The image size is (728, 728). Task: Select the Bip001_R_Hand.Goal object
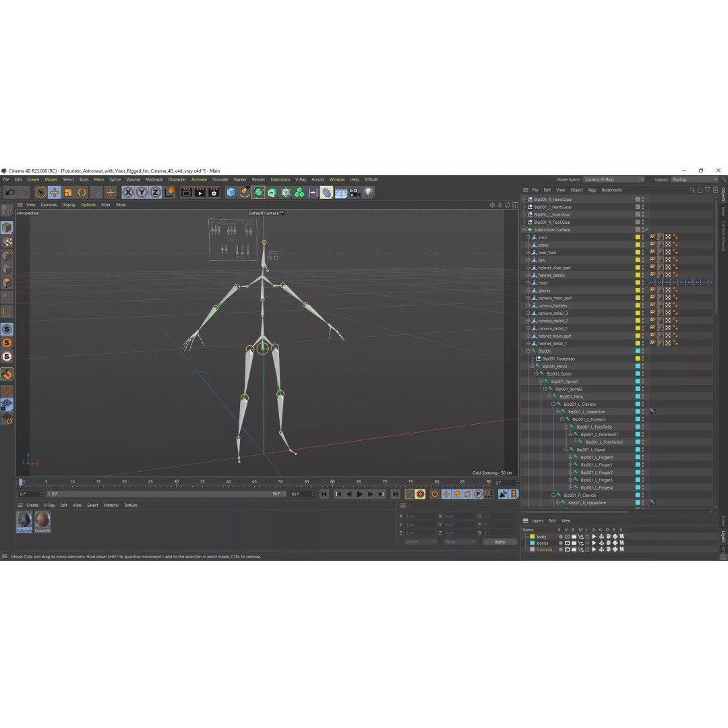tap(553, 200)
